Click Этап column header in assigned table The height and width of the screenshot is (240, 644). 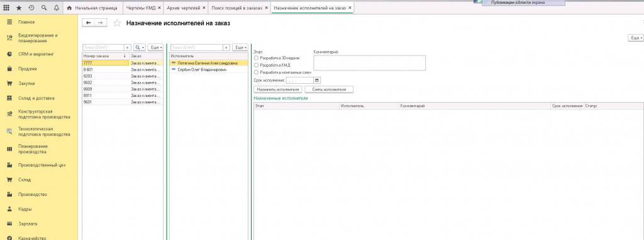tap(296, 106)
